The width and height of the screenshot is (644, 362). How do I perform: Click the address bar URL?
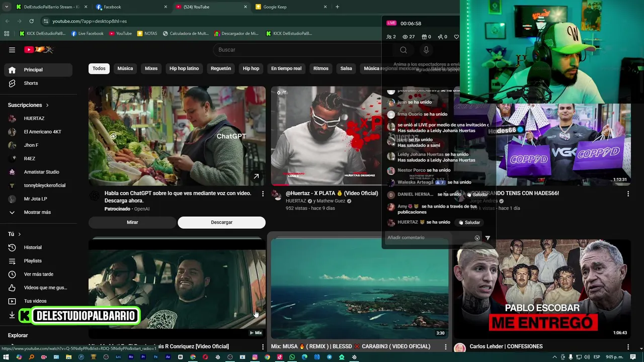90,21
